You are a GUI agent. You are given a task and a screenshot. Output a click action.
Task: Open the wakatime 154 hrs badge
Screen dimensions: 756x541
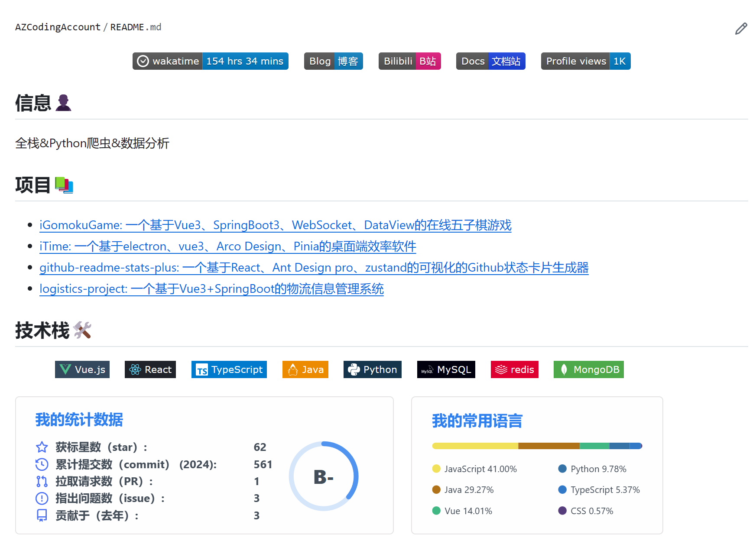211,61
